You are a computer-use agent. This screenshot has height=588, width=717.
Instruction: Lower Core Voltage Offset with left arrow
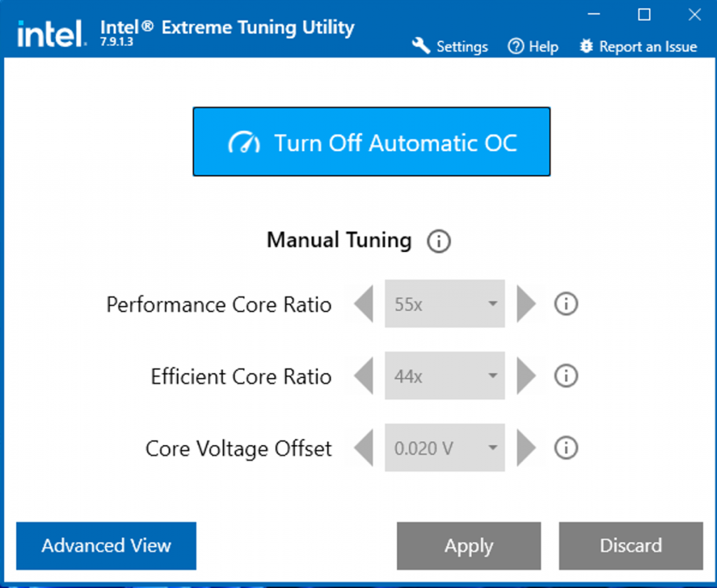(x=364, y=448)
